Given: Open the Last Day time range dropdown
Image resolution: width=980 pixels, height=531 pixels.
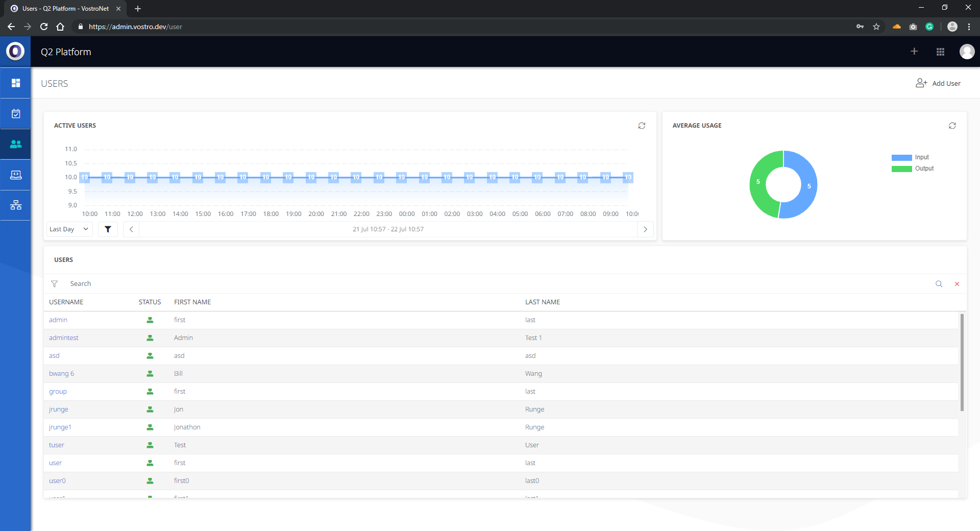Looking at the screenshot, I should (69, 229).
